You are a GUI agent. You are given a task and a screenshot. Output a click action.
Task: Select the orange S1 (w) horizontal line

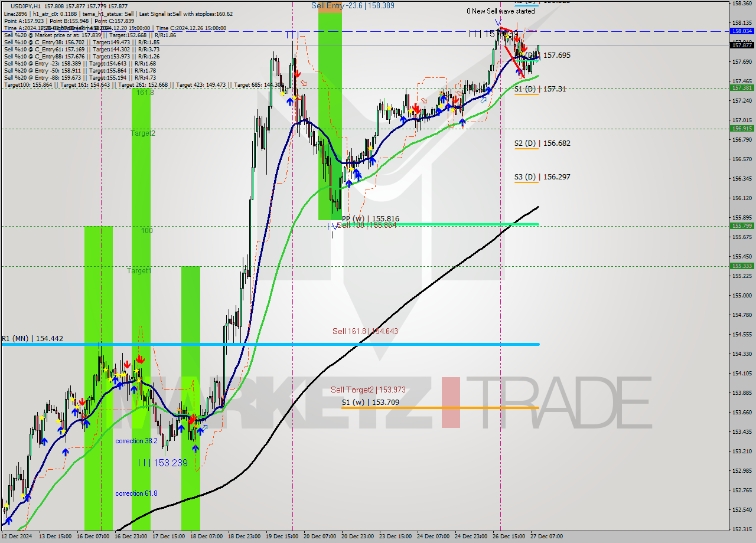click(440, 408)
